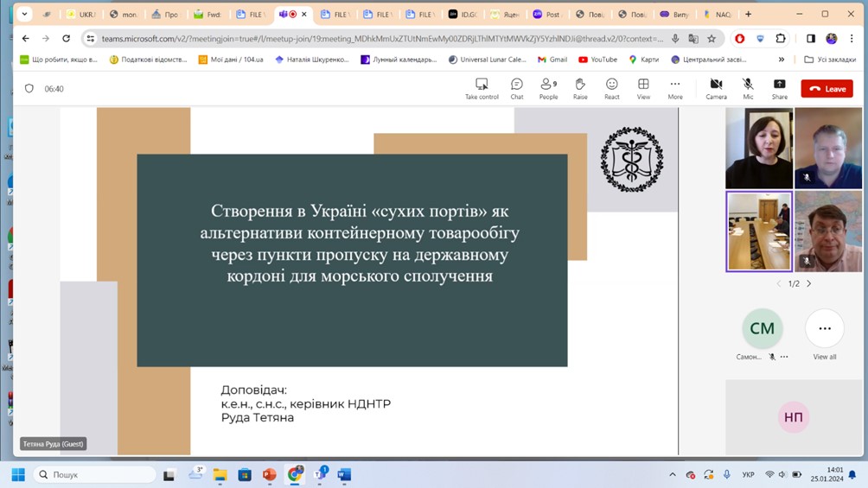This screenshot has width=868, height=488.
Task: Open the Task View taskbar icon
Action: pyautogui.click(x=169, y=475)
